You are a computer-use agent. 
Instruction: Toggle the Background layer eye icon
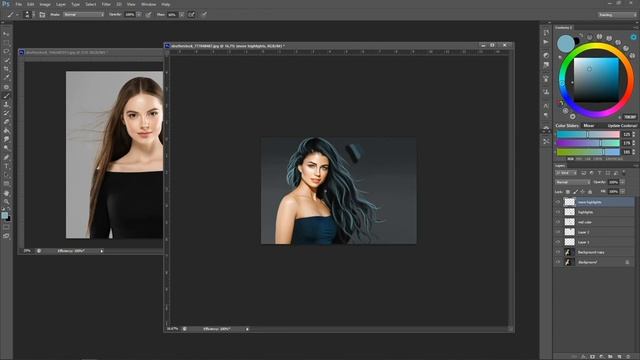click(x=558, y=262)
